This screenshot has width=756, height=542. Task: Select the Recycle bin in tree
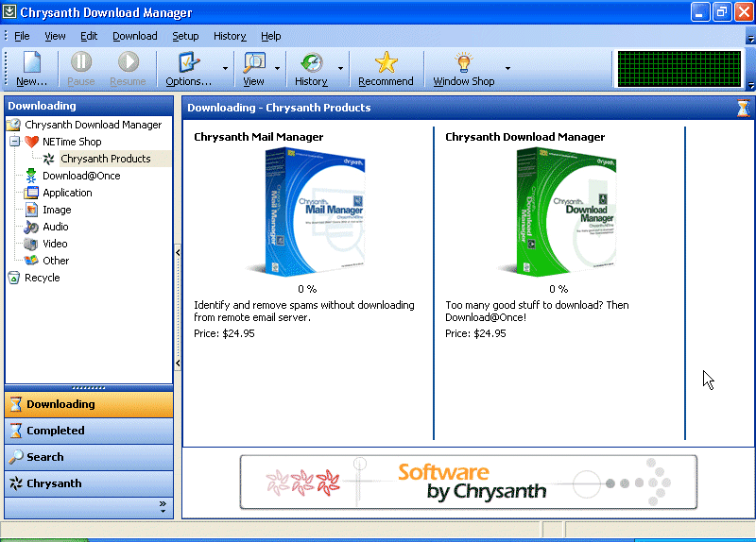pyautogui.click(x=42, y=278)
